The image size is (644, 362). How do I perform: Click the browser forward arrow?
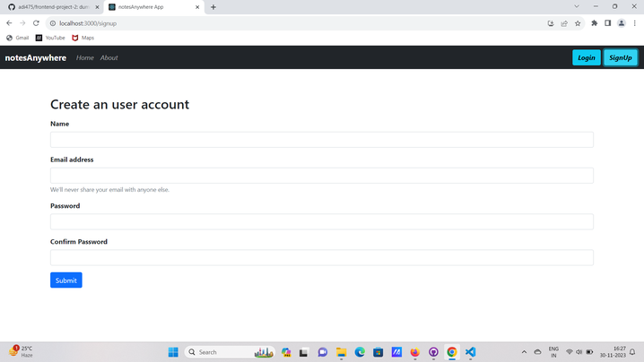(22, 23)
